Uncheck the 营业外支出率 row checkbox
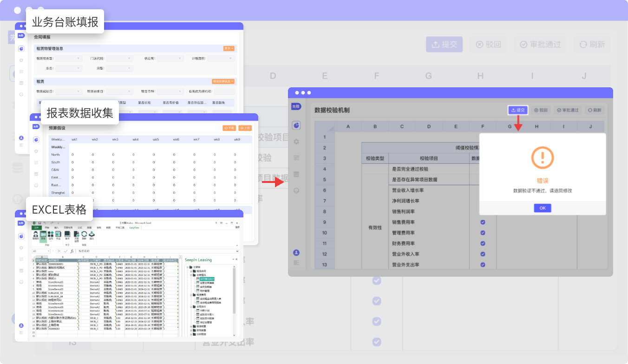628x364 pixels. [483, 265]
